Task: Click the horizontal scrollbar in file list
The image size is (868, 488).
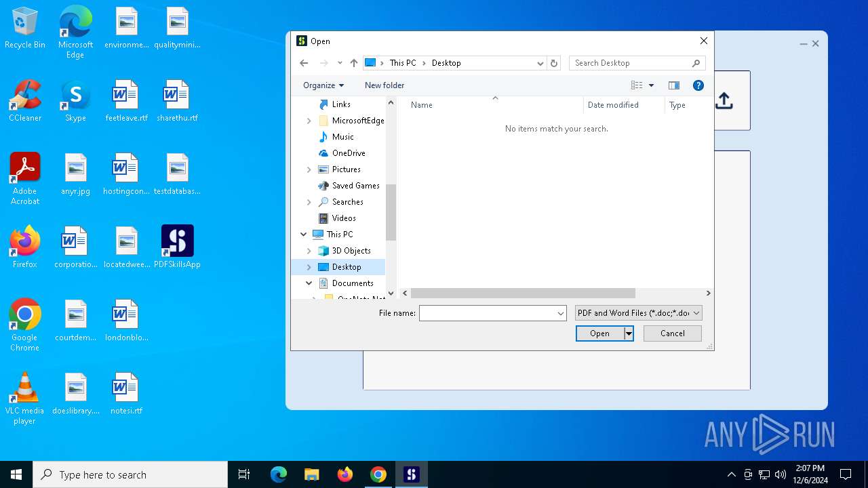Action: (523, 293)
